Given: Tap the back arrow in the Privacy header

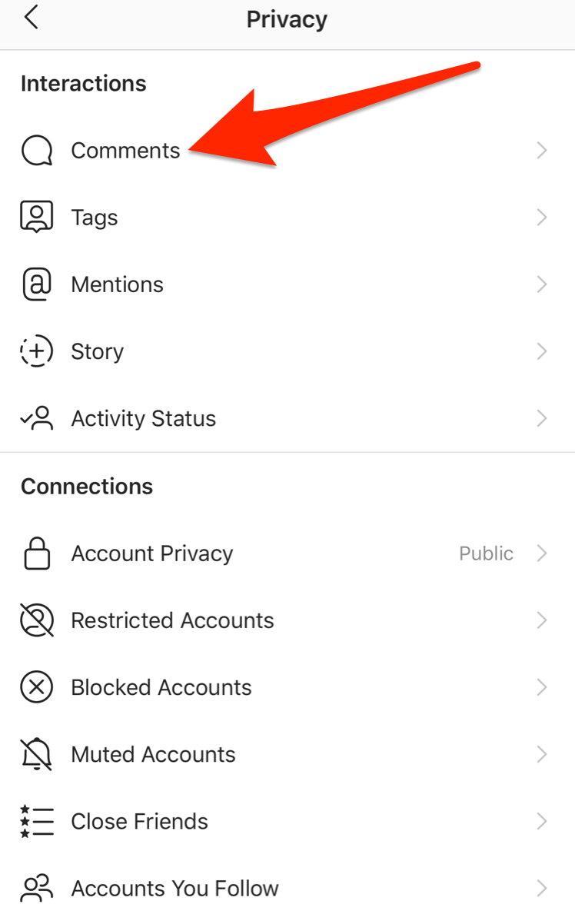Looking at the screenshot, I should pyautogui.click(x=31, y=18).
